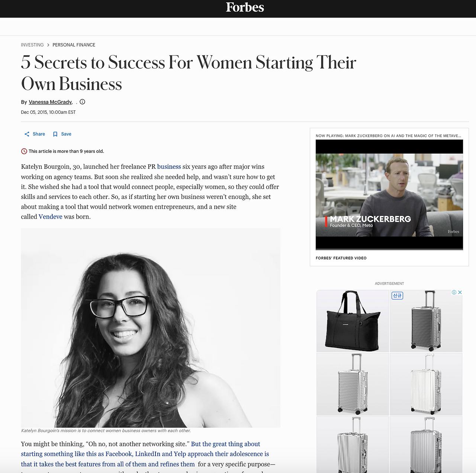
Task: Visit the Vendeve link
Action: [51, 217]
